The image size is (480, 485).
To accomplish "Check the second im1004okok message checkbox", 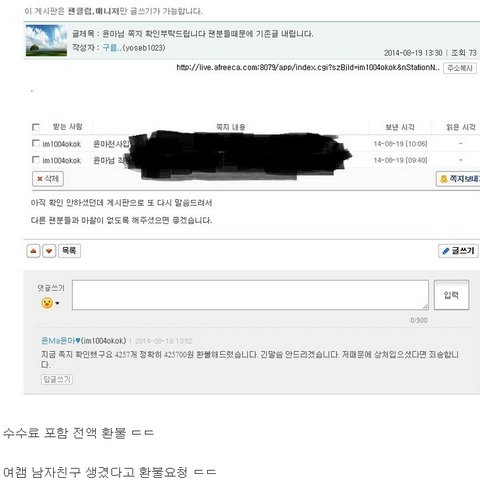I will coord(36,160).
